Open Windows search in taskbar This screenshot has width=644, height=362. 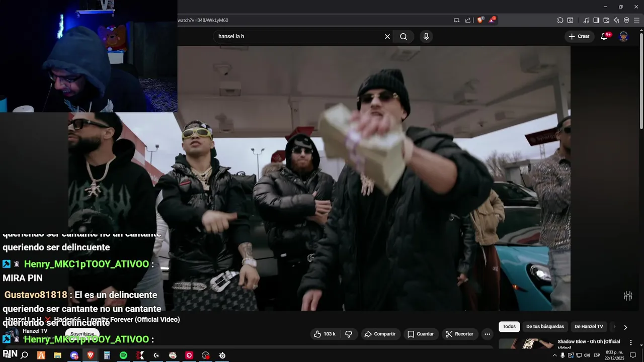pyautogui.click(x=24, y=355)
